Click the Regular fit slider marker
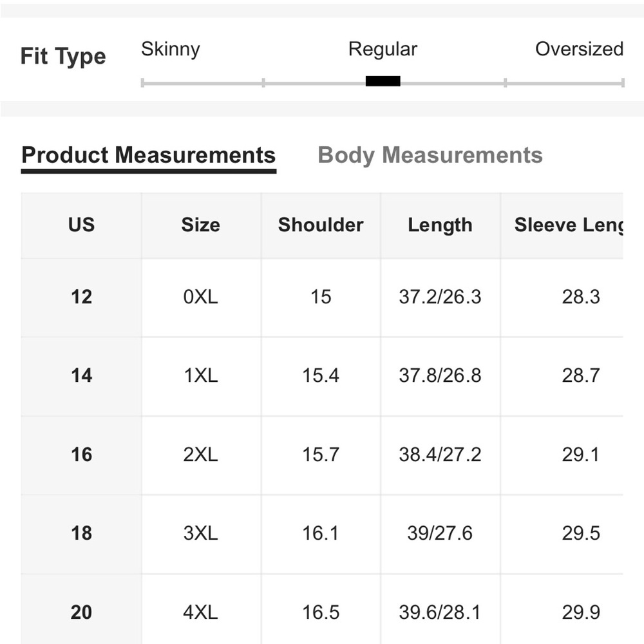Screen dimensions: 644x644 pyautogui.click(x=383, y=81)
